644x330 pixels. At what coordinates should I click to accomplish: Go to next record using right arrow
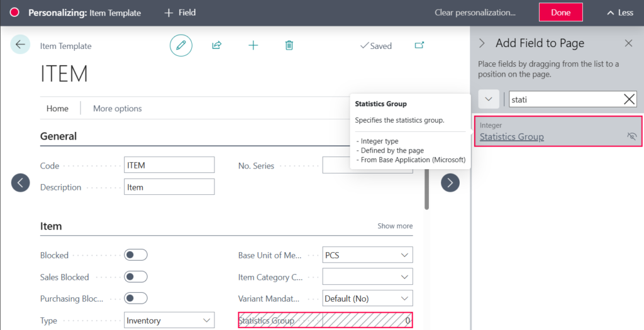[450, 183]
